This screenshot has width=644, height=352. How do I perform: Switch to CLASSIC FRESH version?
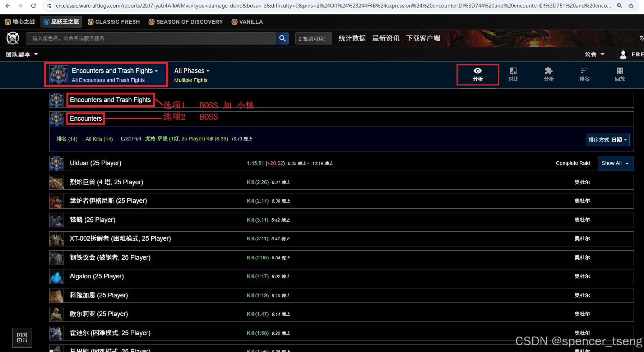[114, 22]
